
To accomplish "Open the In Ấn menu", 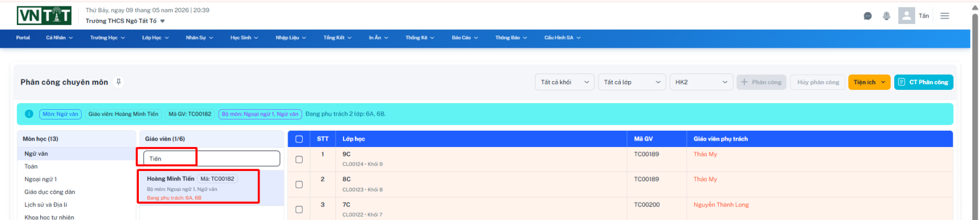I will pos(378,38).
